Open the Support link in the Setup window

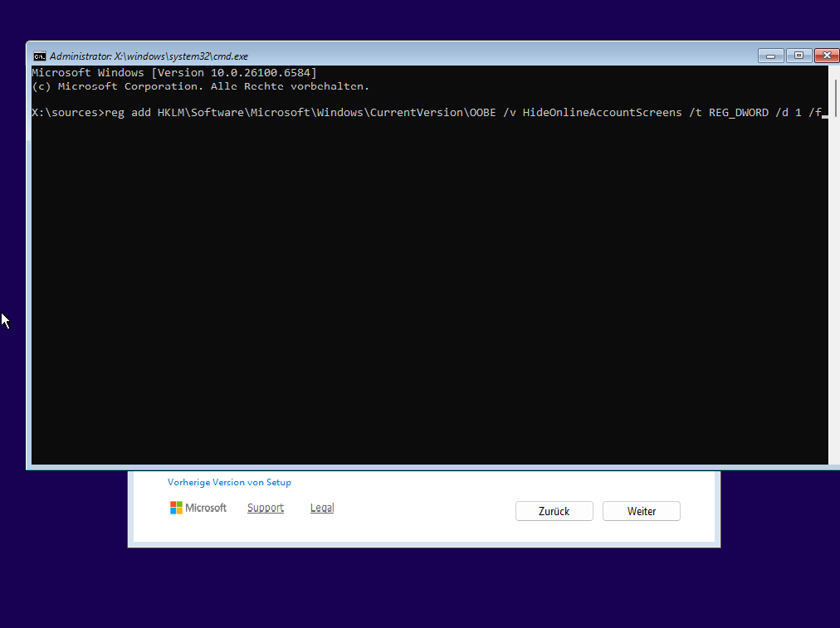pos(266,508)
